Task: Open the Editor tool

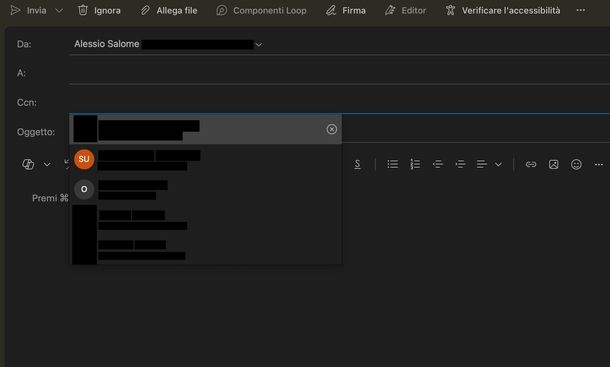Action: point(405,11)
